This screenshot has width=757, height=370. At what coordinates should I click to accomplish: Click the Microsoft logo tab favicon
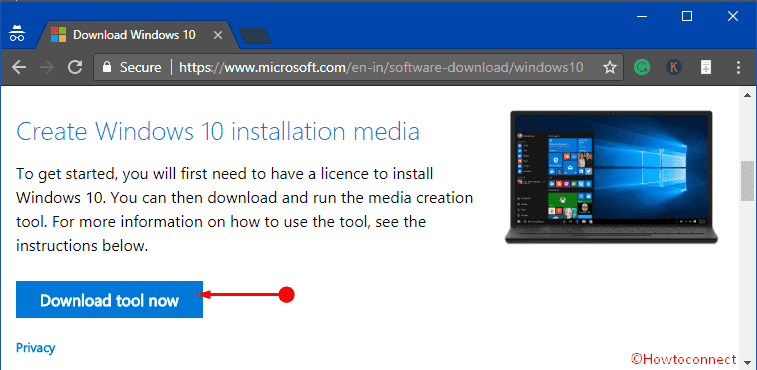click(x=59, y=35)
